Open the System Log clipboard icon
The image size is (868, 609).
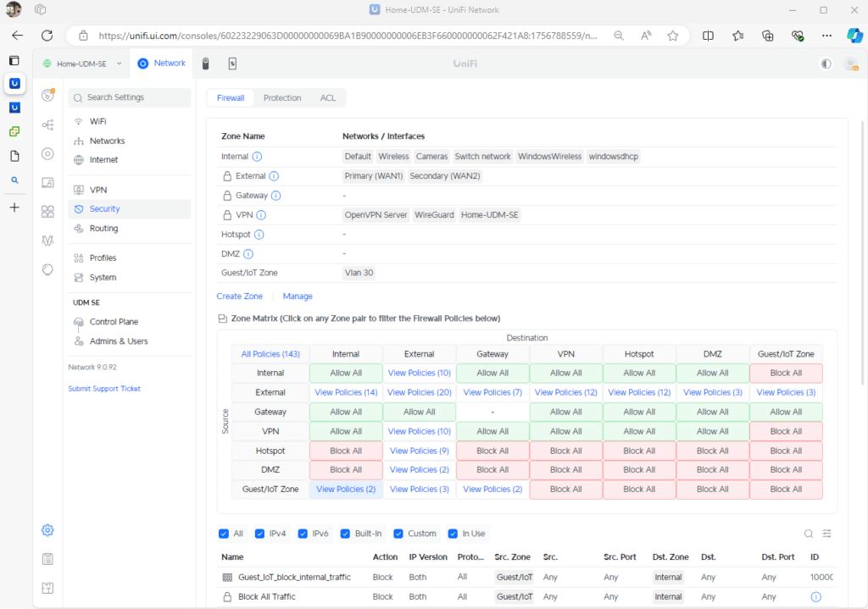pos(48,559)
